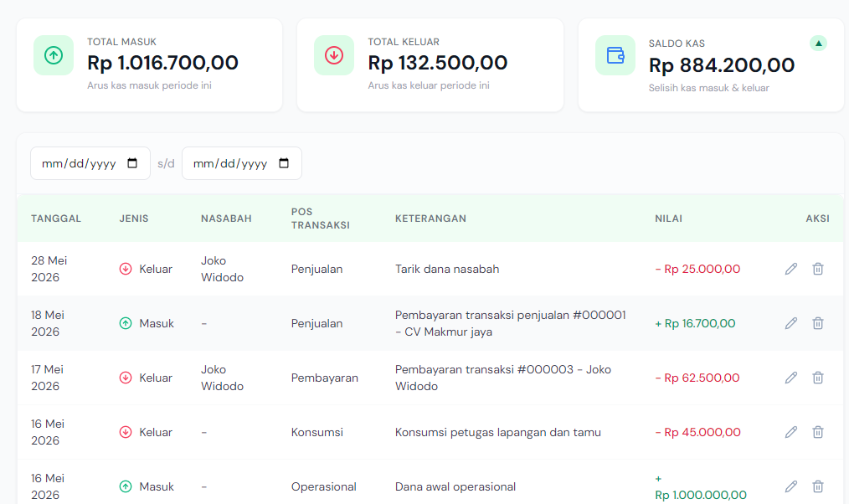The image size is (849, 504).
Task: Click the − Rp 62.500,00 amount
Action: tap(697, 378)
